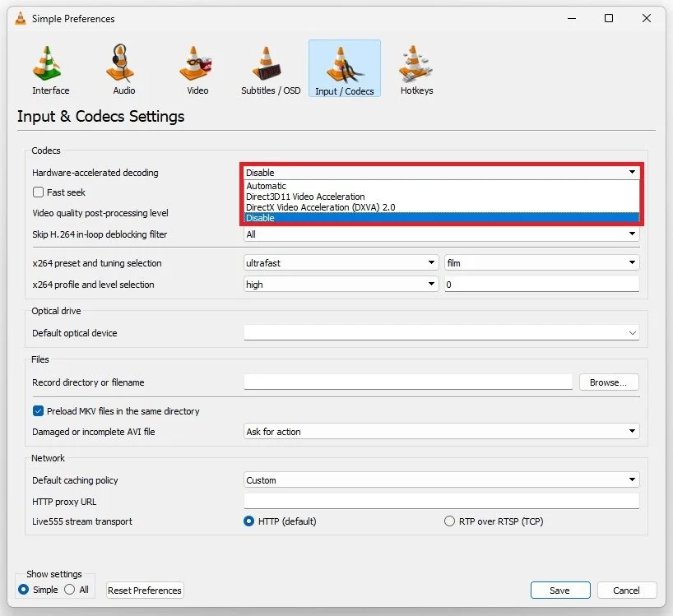The image size is (673, 616).
Task: Choose All show settings option
Action: coord(70,590)
